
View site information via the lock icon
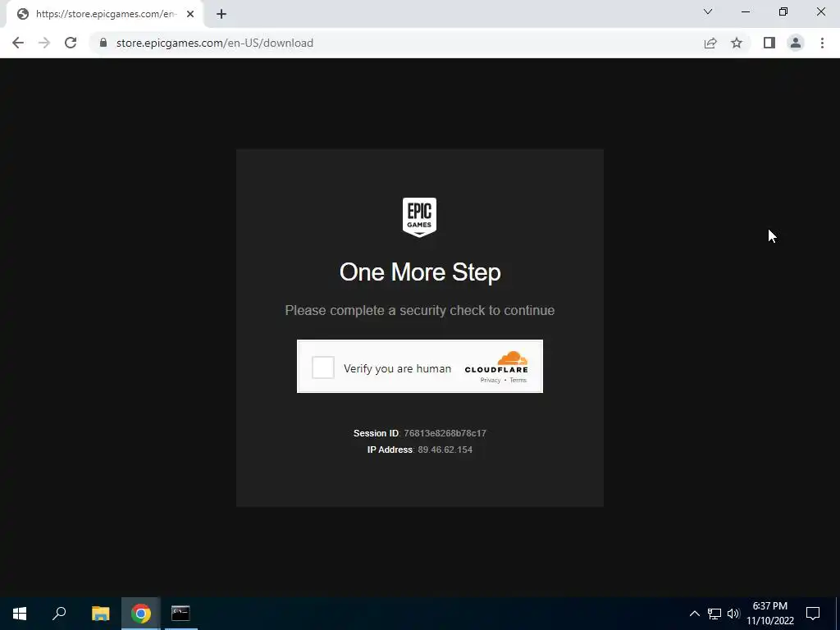(103, 43)
